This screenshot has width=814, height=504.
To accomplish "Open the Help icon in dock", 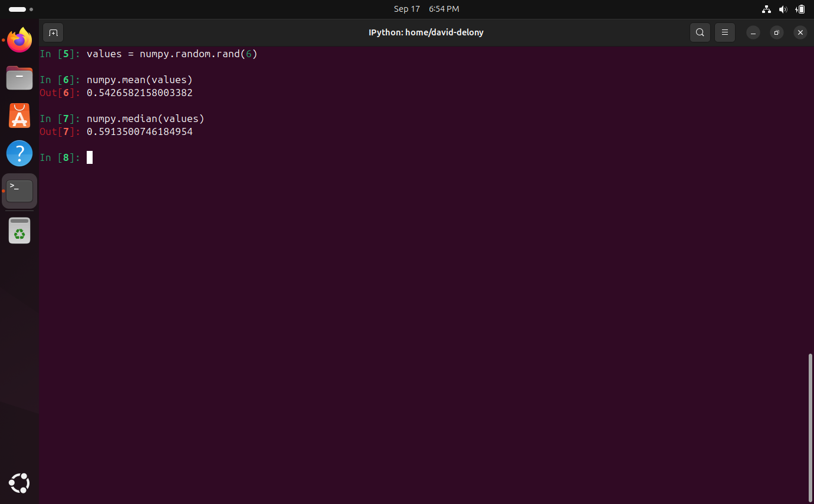I will (19, 153).
